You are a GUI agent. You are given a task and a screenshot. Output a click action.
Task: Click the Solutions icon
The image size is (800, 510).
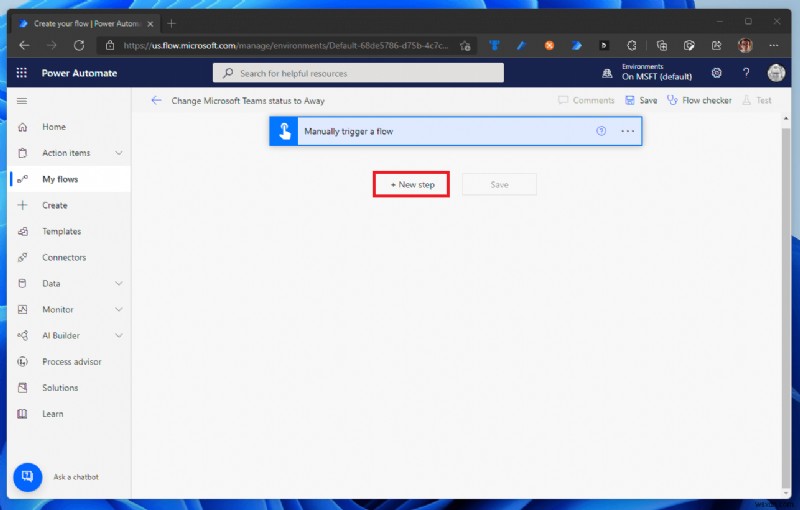pyautogui.click(x=22, y=388)
